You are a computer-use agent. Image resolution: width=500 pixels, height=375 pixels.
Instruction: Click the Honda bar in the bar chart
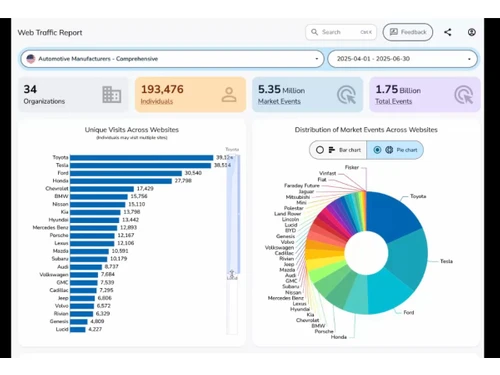[121, 181]
